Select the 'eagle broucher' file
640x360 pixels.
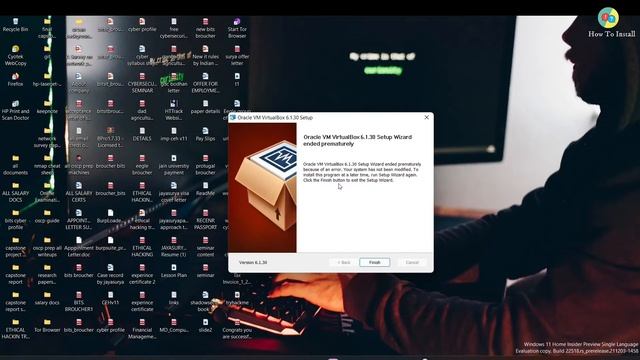(142, 165)
